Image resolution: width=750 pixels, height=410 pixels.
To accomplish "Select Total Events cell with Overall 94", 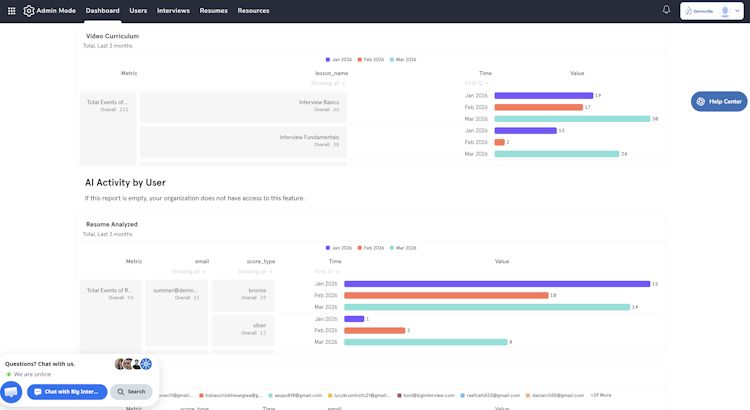I will 111,316.
